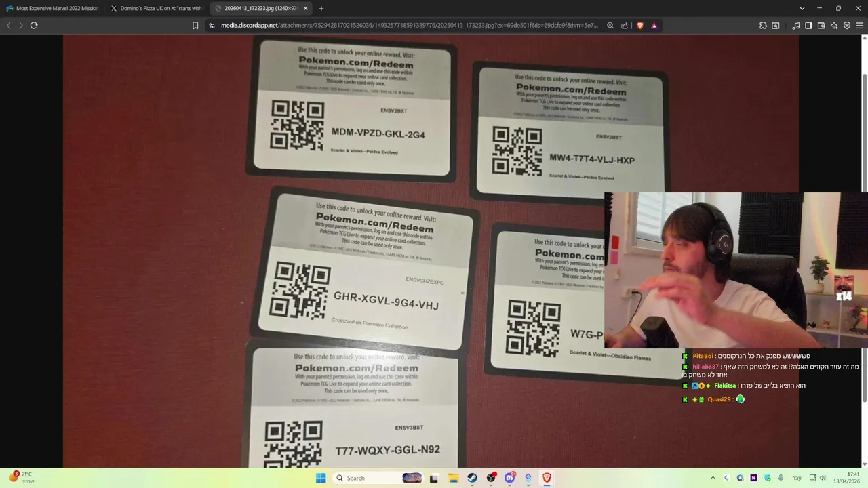Bookmark this page
The width and height of the screenshot is (868, 488).
click(195, 25)
